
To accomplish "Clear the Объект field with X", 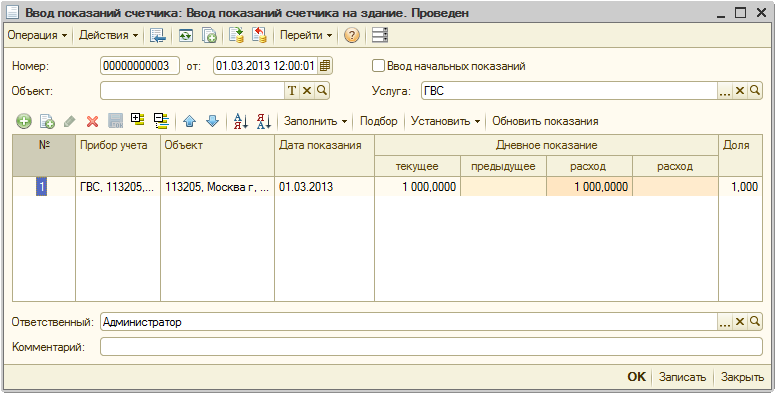I will click(307, 91).
